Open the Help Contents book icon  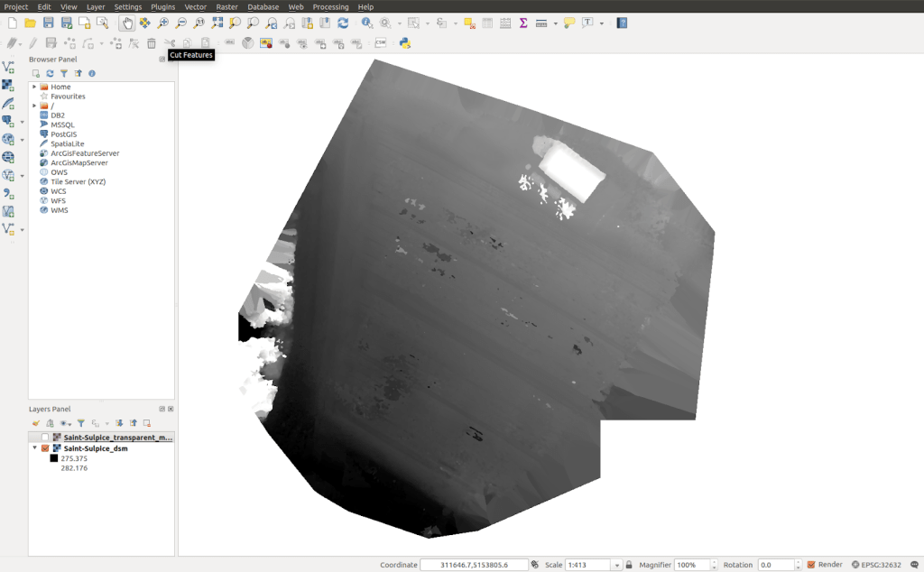622,23
